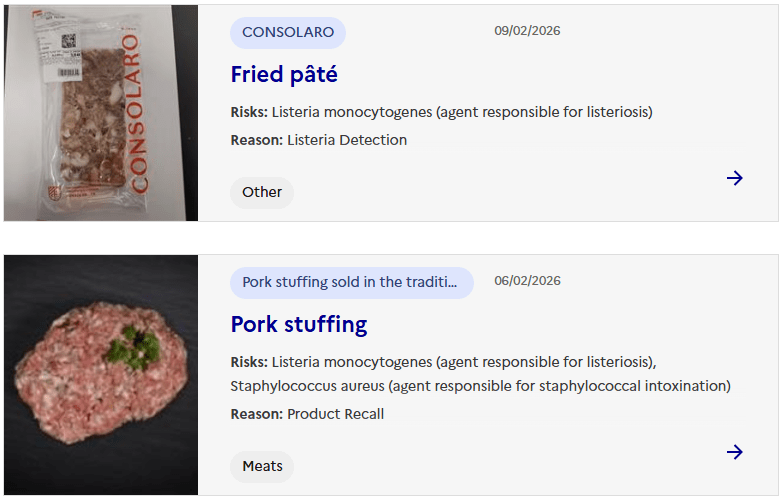Click Pork stuffing's Listeria monocytogenes risk line
The width and height of the screenshot is (782, 498).
click(x=443, y=361)
